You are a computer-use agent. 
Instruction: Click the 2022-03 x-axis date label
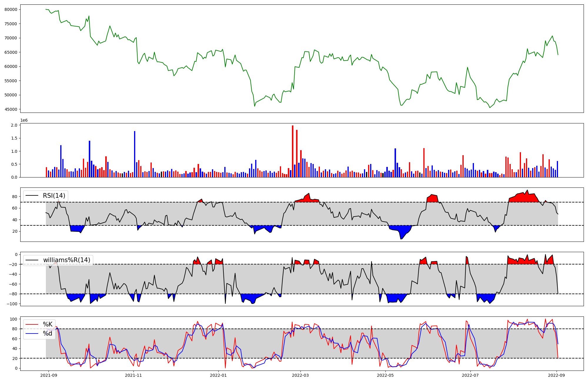point(300,375)
